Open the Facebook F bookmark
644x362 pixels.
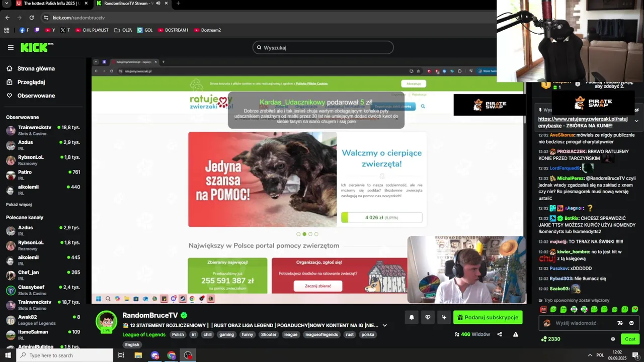pos(24,30)
